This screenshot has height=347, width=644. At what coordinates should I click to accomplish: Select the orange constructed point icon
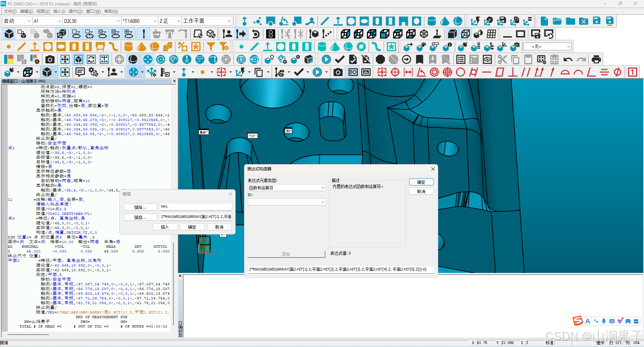(x=9, y=47)
